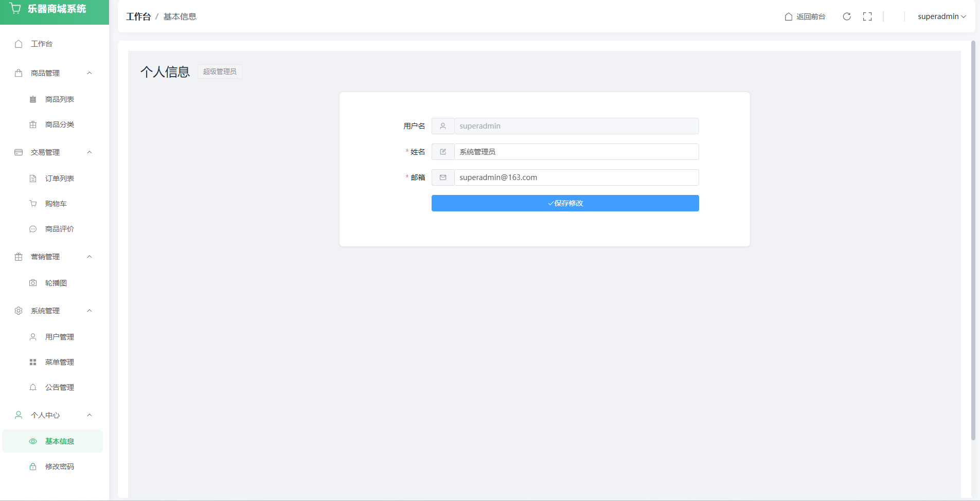This screenshot has width=980, height=501.
Task: Click the user icon beside 用户名 field
Action: click(443, 126)
